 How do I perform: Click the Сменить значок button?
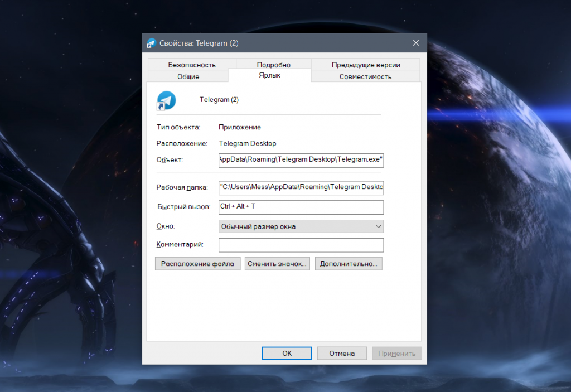pos(277,264)
